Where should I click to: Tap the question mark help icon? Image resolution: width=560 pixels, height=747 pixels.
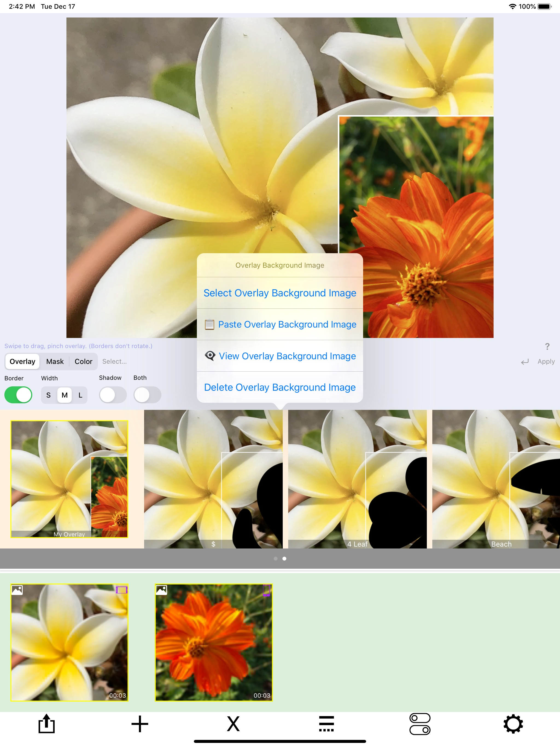[x=547, y=346]
